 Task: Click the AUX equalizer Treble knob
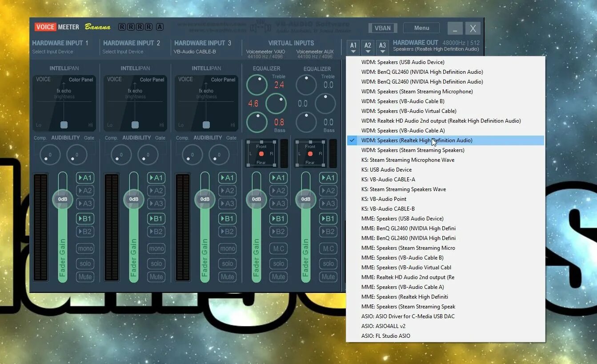(x=306, y=85)
